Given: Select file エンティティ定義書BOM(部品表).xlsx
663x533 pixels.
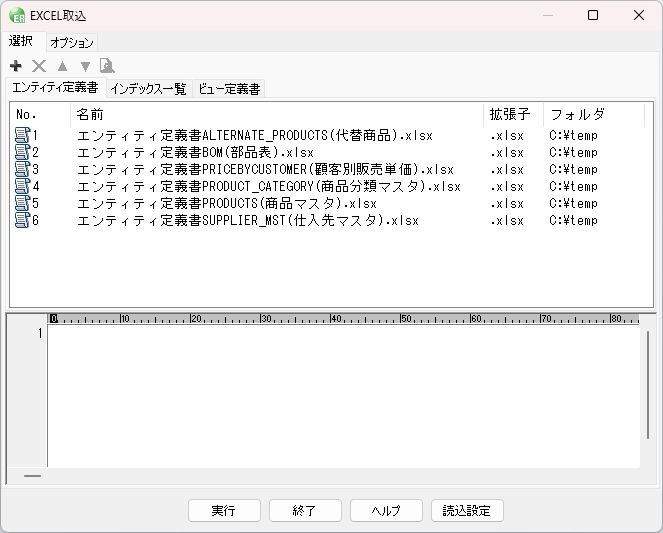Looking at the screenshot, I should [195, 153].
